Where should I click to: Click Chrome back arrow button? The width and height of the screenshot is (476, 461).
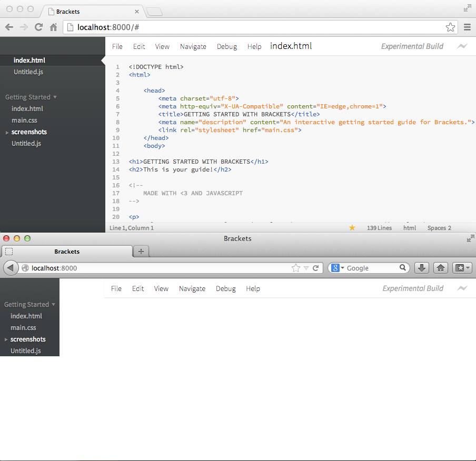click(9, 27)
